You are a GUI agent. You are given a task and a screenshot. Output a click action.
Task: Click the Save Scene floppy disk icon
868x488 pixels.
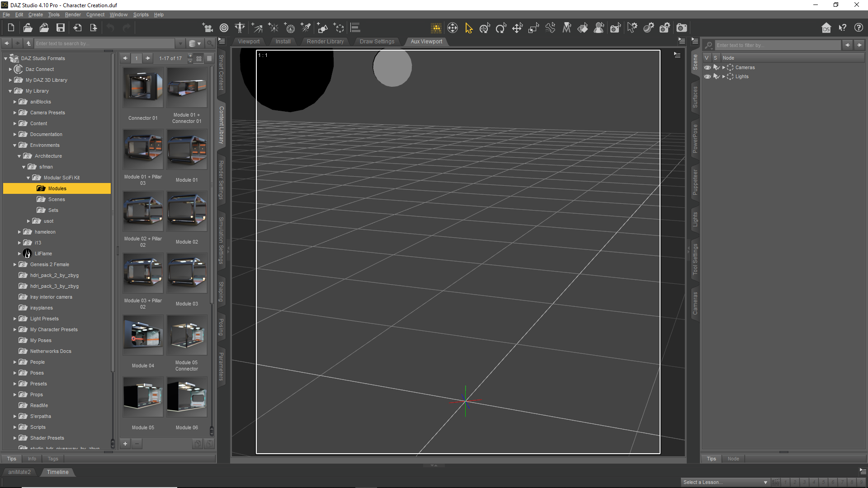pos(60,28)
